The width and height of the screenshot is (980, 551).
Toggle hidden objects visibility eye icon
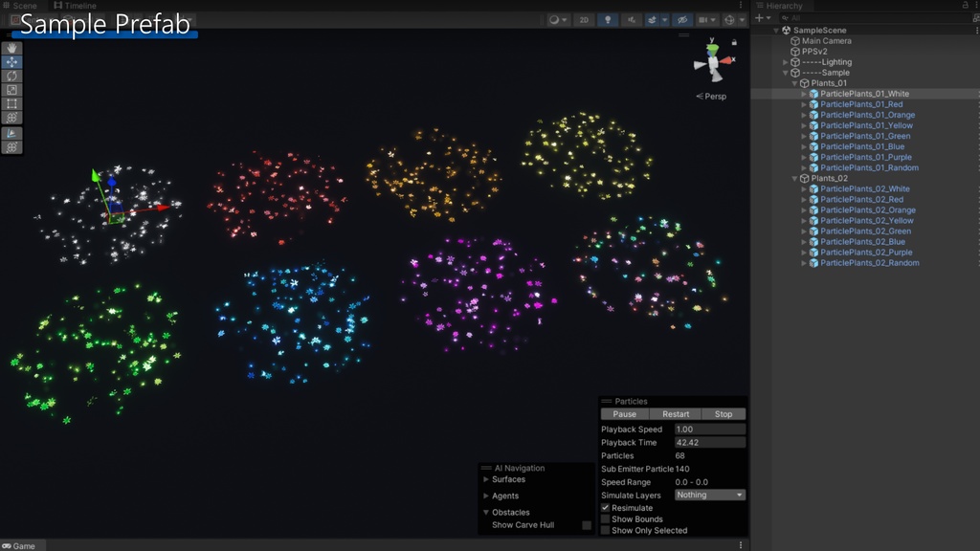click(x=682, y=20)
